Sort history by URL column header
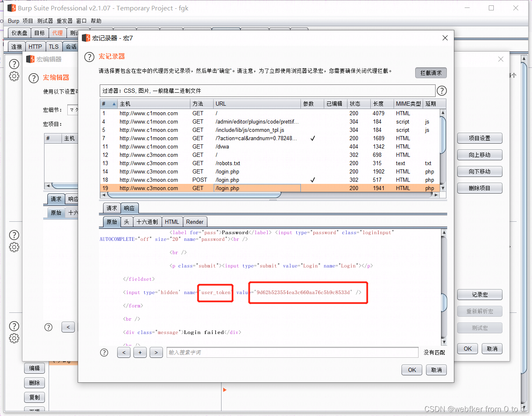This screenshot has width=532, height=416. [257, 104]
